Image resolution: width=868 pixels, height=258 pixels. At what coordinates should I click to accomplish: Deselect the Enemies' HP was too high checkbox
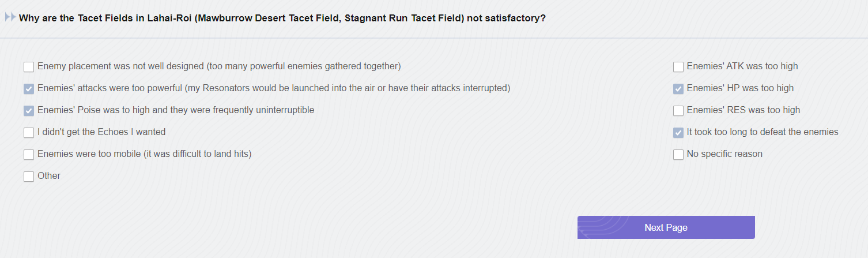678,89
